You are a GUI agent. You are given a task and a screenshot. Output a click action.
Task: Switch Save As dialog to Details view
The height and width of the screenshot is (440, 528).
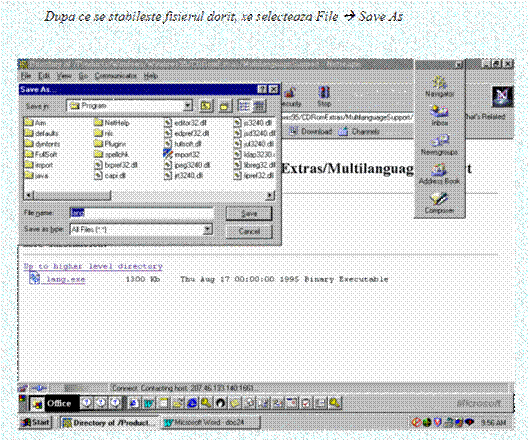(259, 106)
